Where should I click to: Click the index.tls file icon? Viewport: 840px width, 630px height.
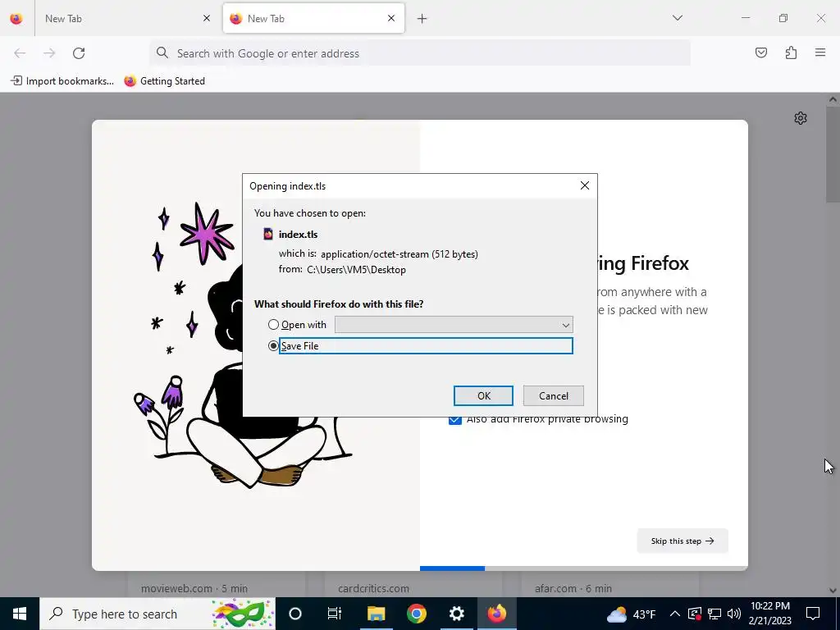click(x=268, y=234)
